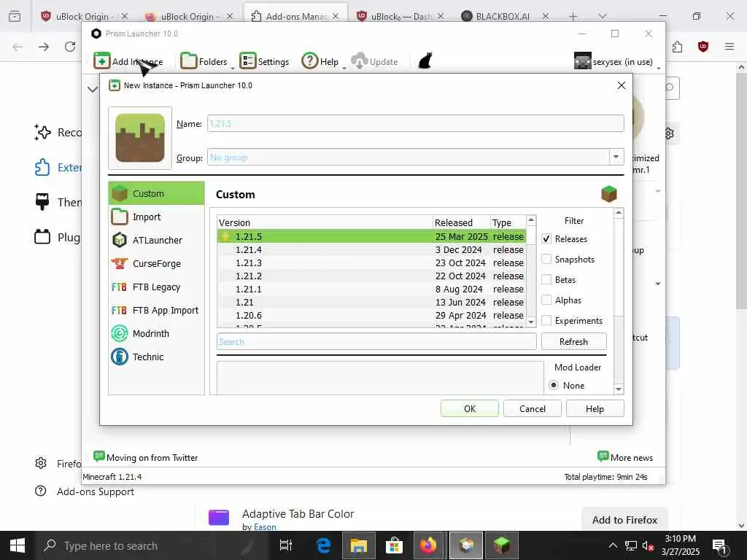Open the account dropdown arrow
The width and height of the screenshot is (747, 560).
(x=659, y=68)
